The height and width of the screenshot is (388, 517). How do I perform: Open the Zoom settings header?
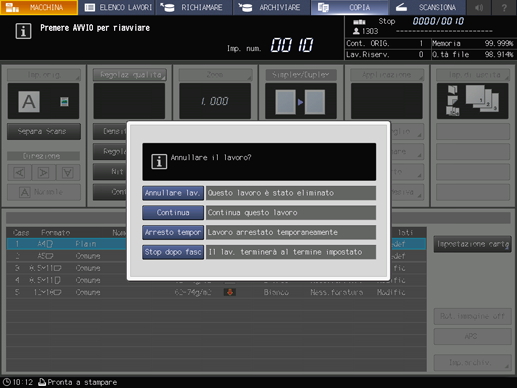215,75
